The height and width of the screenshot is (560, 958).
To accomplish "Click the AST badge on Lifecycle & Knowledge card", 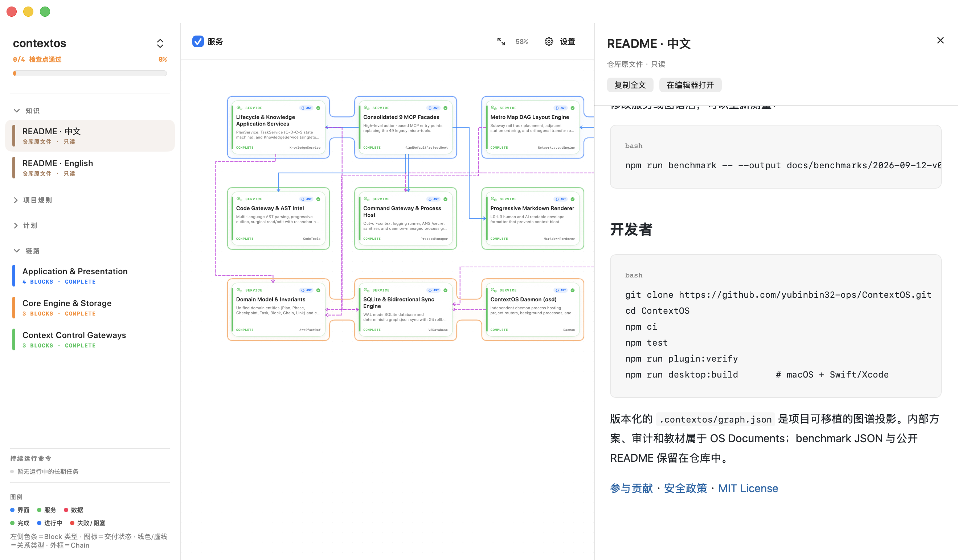I will [x=306, y=108].
